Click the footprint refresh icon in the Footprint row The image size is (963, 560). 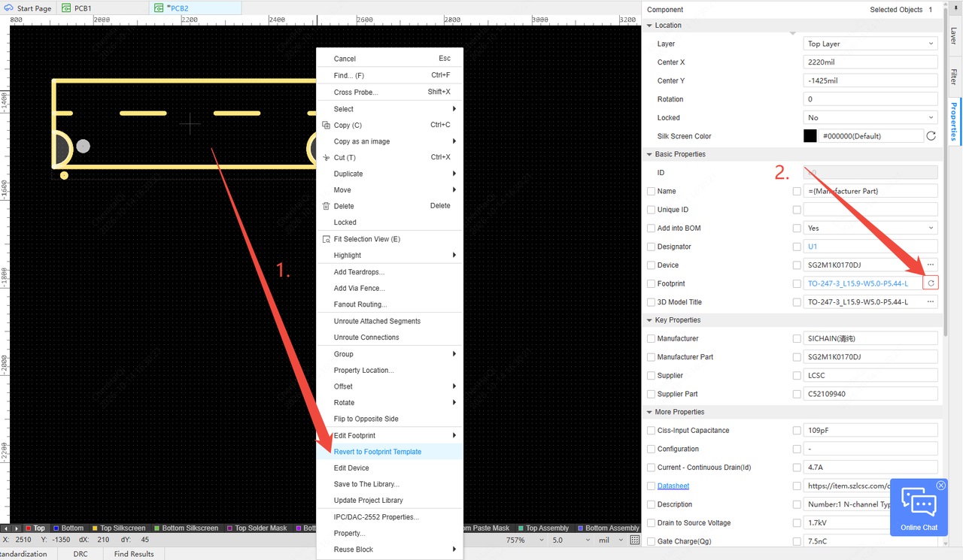tap(931, 283)
